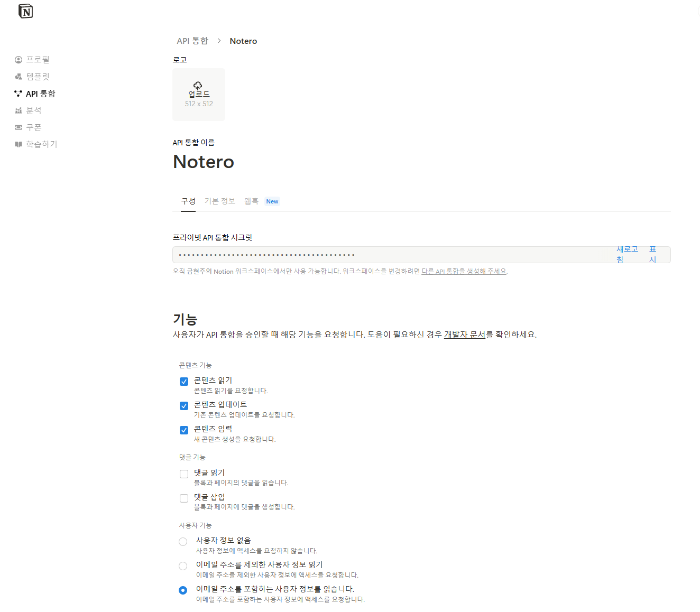The image size is (700, 612).
Task: Uncheck the 콘텐츠 읽기 checkbox
Action: click(x=184, y=382)
